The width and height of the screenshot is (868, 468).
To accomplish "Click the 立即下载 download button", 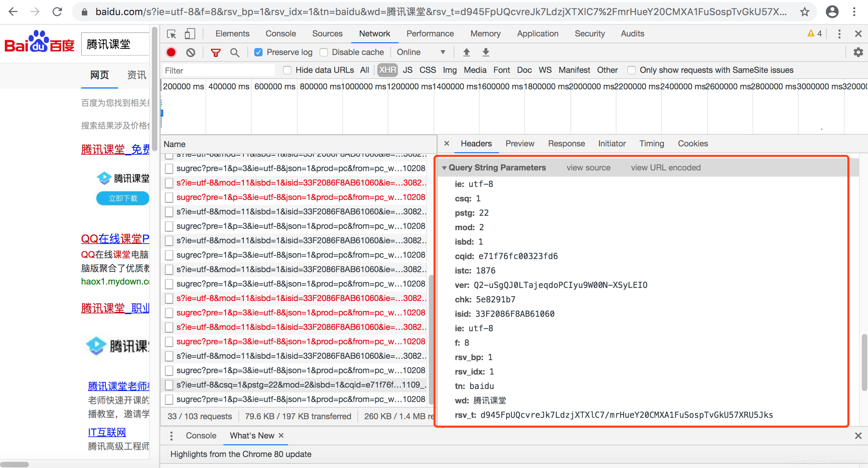I will tap(123, 198).
